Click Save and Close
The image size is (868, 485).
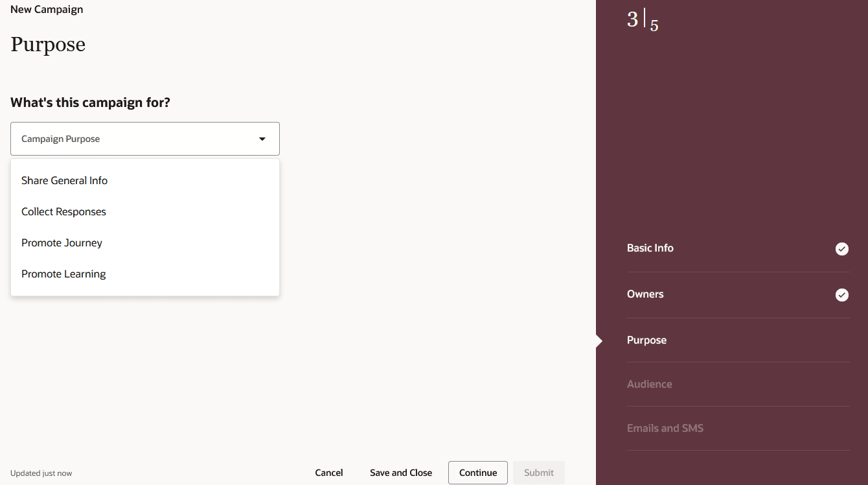(x=400, y=473)
